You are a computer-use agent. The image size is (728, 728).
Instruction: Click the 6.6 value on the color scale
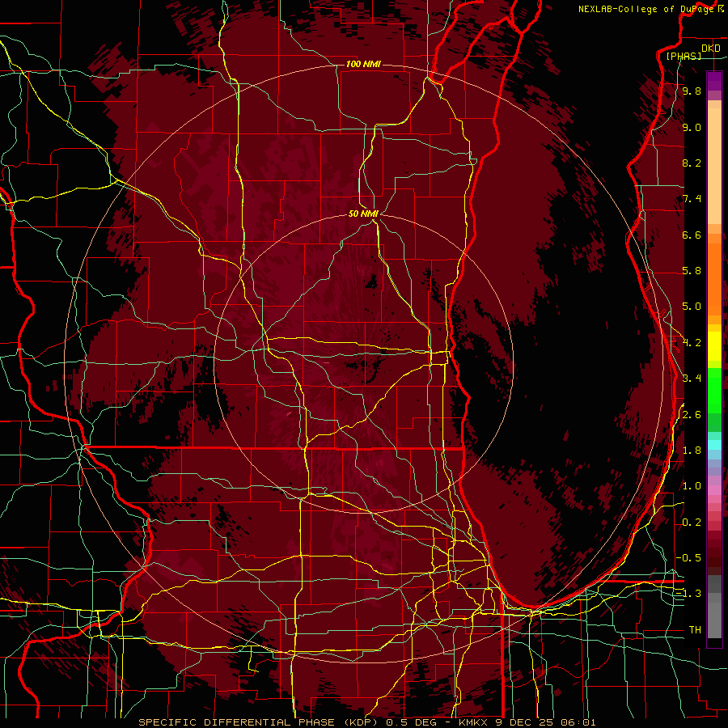click(692, 235)
